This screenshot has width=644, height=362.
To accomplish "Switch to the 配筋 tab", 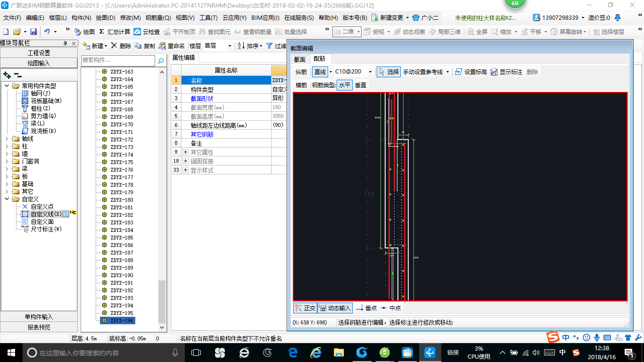I will [320, 58].
